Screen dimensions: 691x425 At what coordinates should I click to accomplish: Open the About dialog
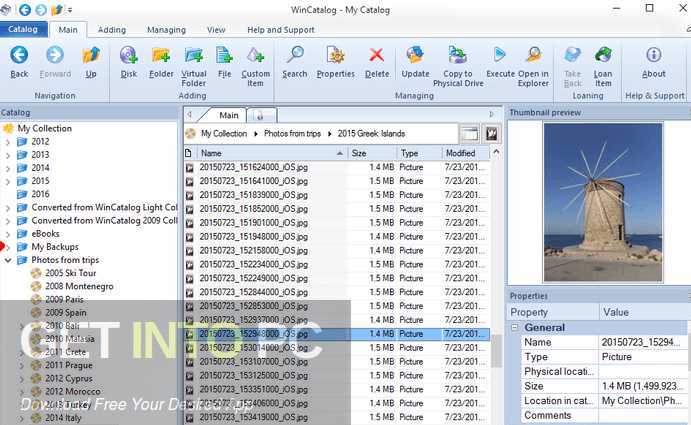click(x=654, y=62)
